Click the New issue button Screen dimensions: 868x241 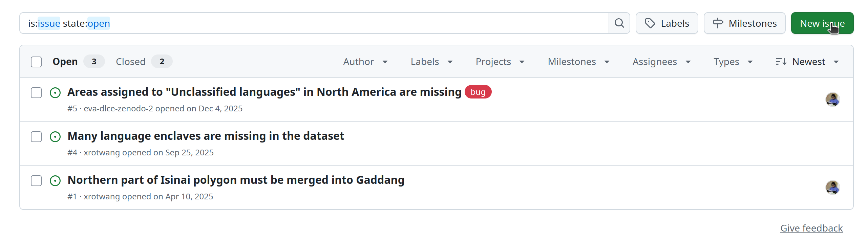(822, 23)
